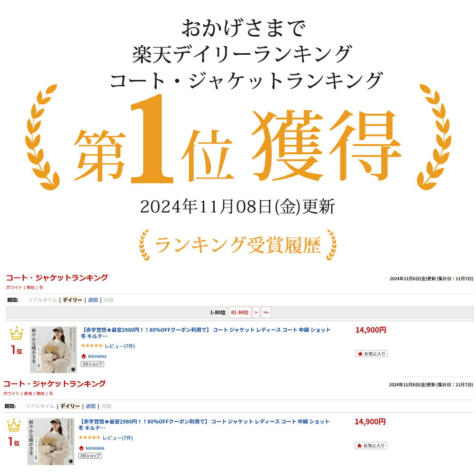Click five-star rating in first product listing
This screenshot has height=476, width=476.
coord(92,346)
